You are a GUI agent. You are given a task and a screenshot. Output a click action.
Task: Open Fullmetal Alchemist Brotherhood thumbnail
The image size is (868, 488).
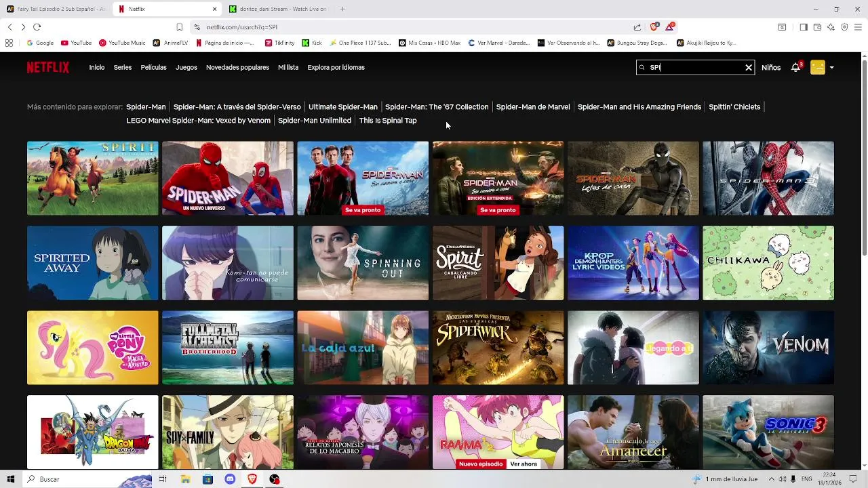228,348
